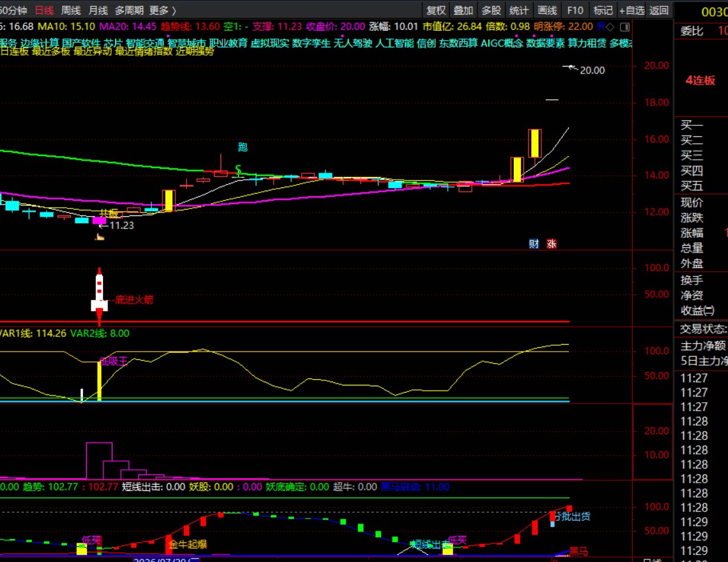Select the 月线 monthly chart tab
This screenshot has height=562, width=728.
coord(98,10)
